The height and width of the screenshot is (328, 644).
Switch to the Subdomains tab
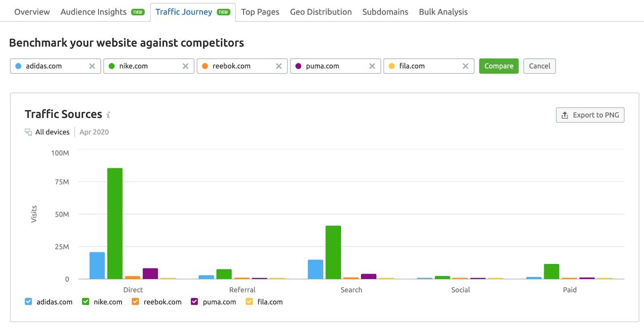tap(385, 12)
